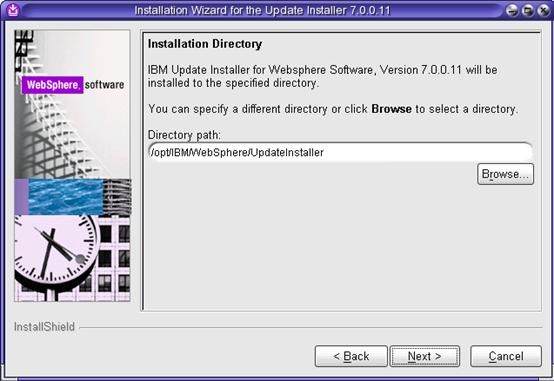This screenshot has width=554, height=381.
Task: Click the blue water image in banner
Action: click(x=65, y=197)
